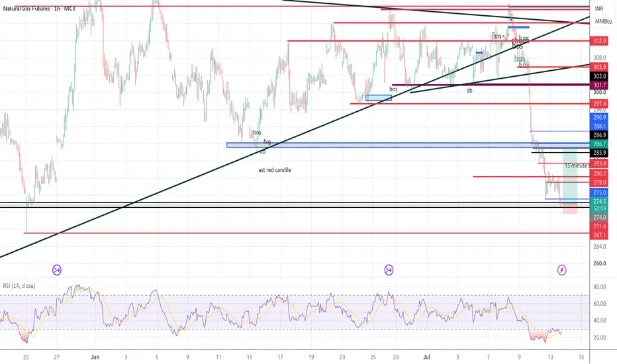The image size is (617, 364).
Task: Select the 'fvg' text annotation
Action: point(267,141)
